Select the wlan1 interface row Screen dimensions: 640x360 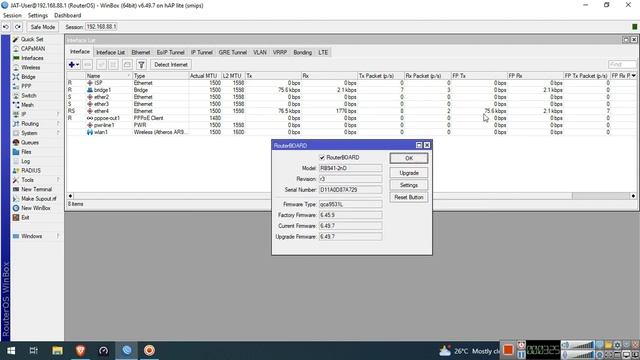351,132
